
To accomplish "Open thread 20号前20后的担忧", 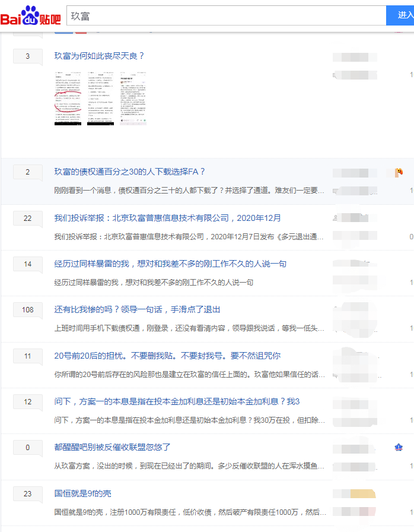I will [x=167, y=356].
